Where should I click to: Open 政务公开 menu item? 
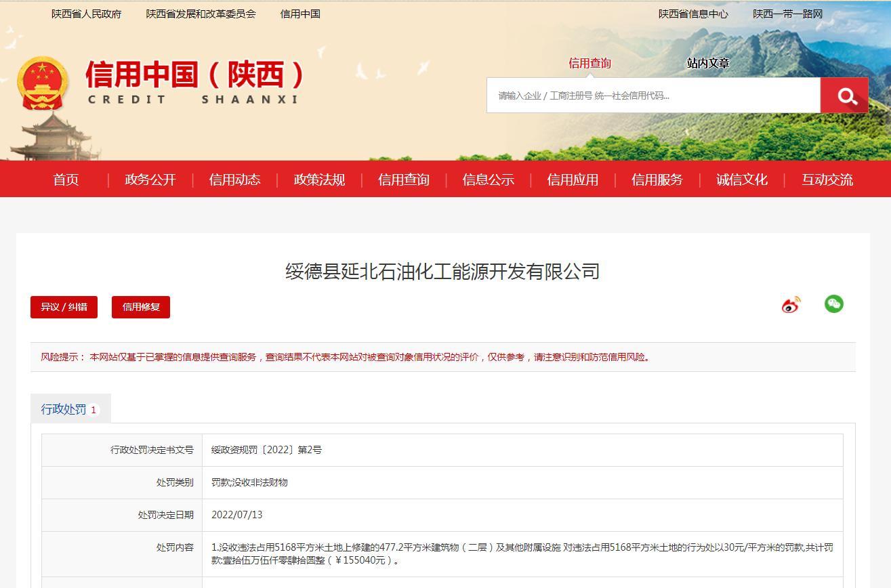(150, 180)
